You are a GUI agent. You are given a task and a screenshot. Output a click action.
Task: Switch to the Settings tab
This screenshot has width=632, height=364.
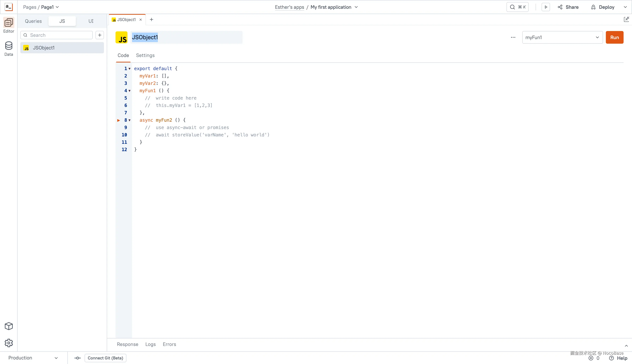[145, 55]
